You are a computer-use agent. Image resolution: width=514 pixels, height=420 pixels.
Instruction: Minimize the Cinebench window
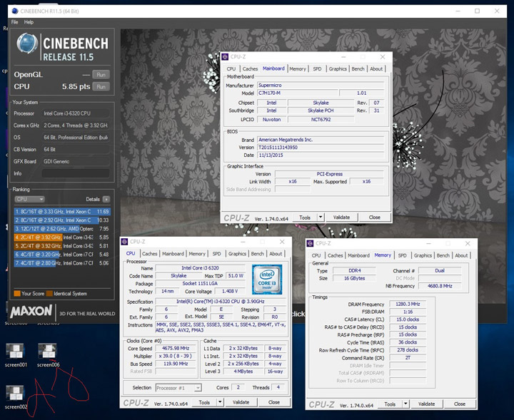[458, 11]
